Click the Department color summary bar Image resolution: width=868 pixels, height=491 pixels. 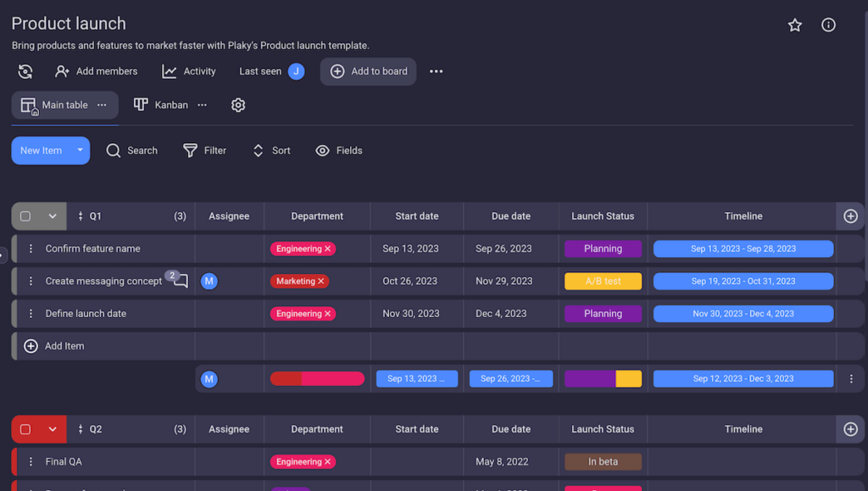coord(317,378)
